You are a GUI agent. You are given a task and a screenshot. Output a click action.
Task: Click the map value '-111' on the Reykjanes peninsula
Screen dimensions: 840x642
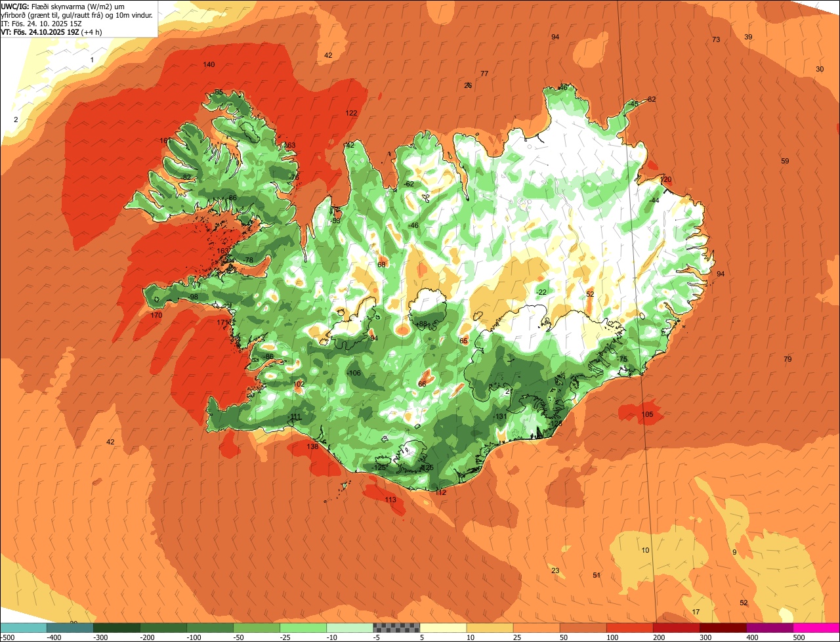294,417
